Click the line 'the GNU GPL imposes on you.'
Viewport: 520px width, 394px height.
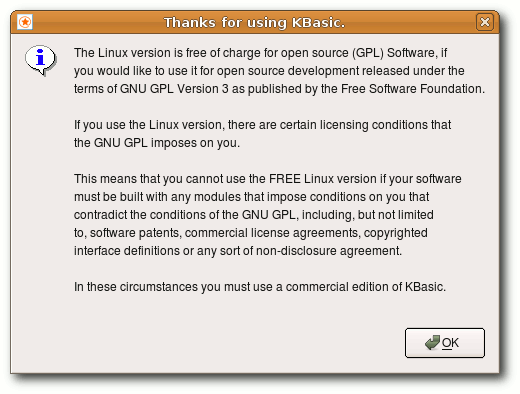click(157, 143)
